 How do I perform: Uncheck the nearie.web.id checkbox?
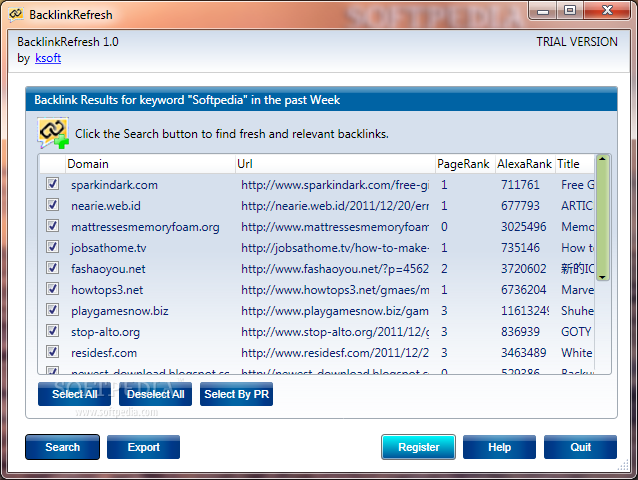pyautogui.click(x=52, y=205)
